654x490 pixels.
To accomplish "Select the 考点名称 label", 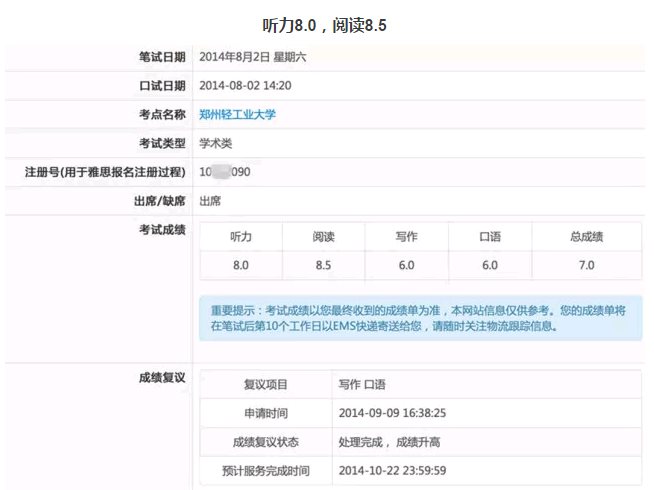I will pyautogui.click(x=162, y=114).
